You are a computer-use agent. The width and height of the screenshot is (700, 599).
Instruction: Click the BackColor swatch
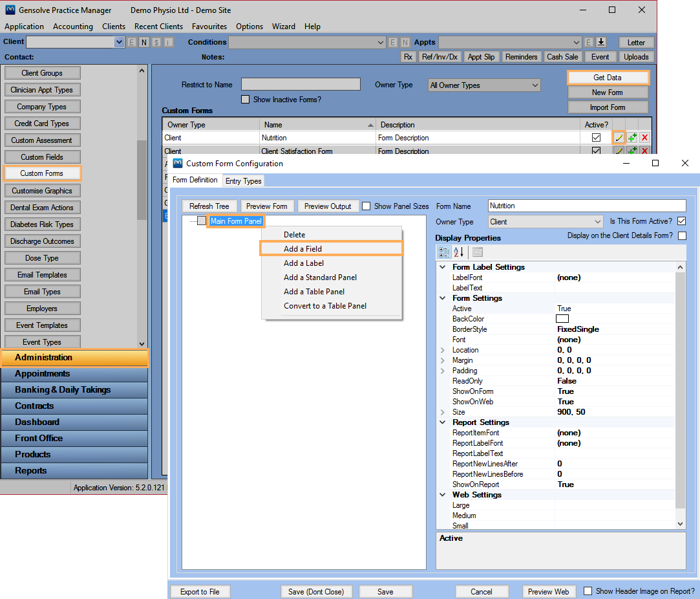coord(562,318)
